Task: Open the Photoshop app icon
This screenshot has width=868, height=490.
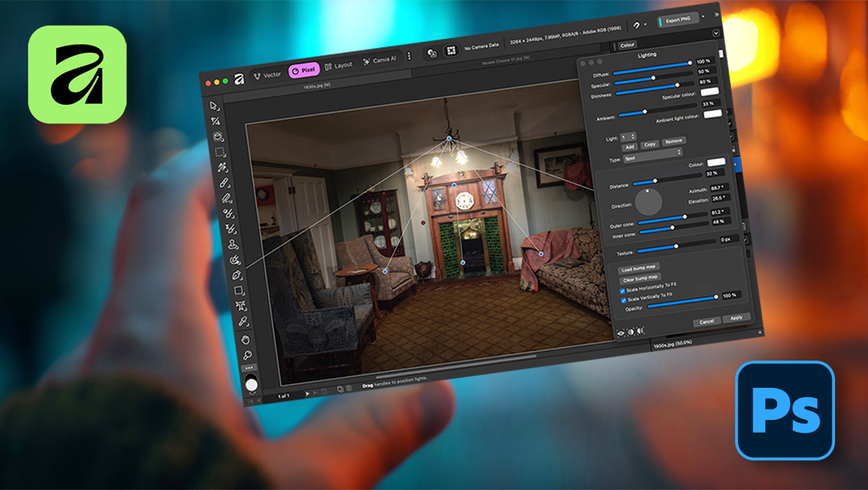Action: (x=785, y=409)
